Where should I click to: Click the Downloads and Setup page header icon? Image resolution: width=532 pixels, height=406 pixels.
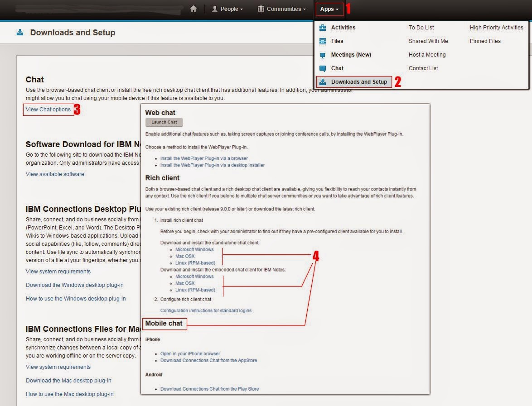pos(20,32)
